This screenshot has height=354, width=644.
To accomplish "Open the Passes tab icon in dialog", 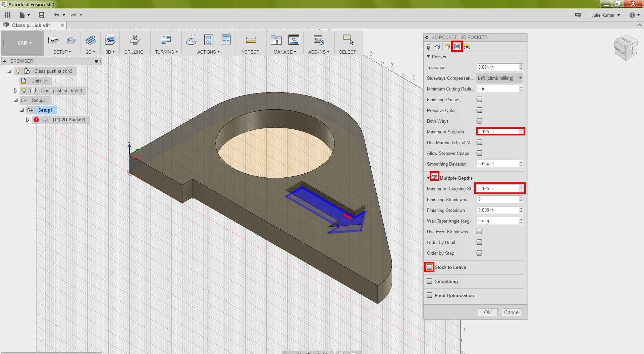I will pyautogui.click(x=457, y=47).
